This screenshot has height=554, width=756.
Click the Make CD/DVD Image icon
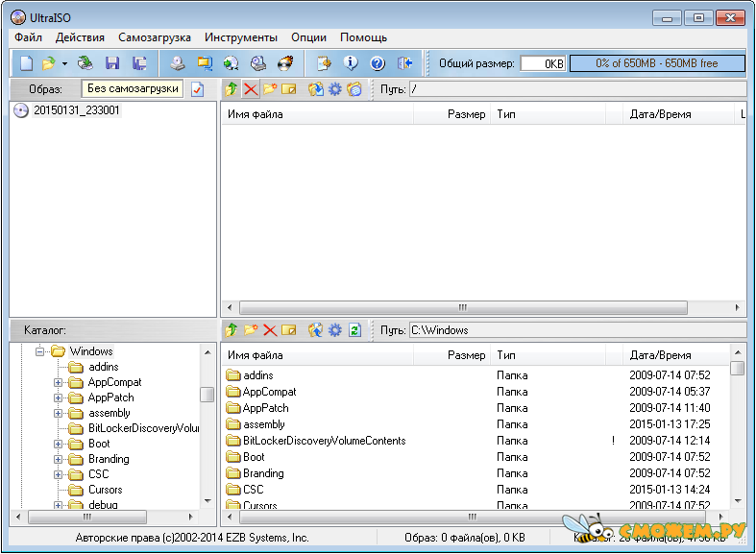[178, 63]
